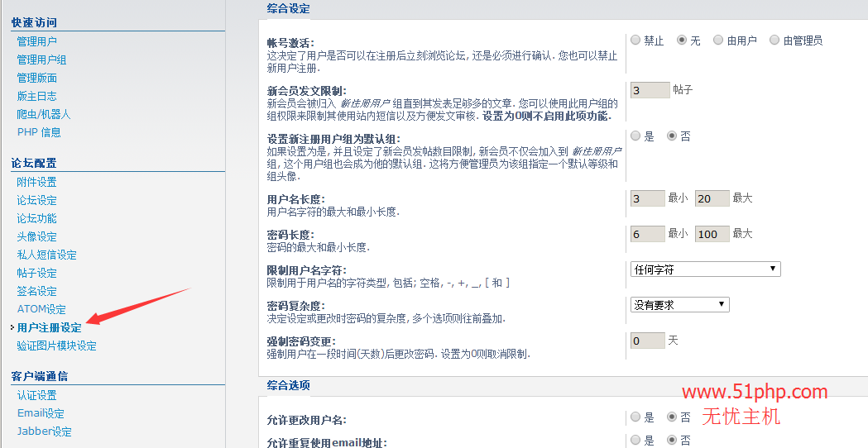
Task: Choose 否 for 允许重复使用email地址
Action: tap(672, 440)
